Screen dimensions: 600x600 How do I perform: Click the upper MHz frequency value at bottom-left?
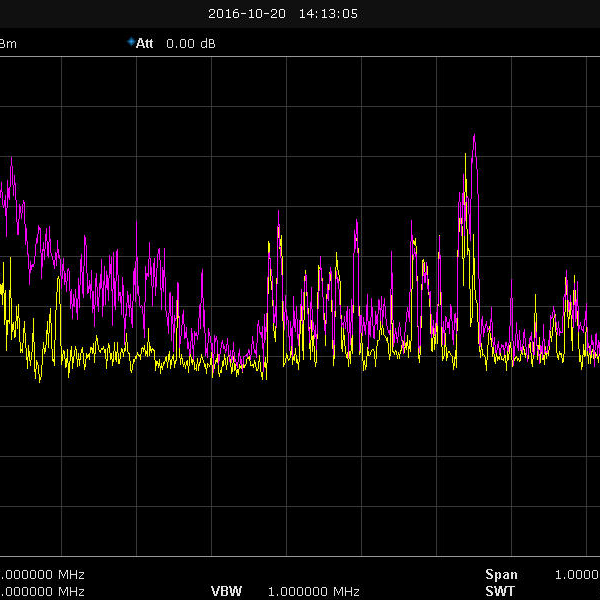click(x=42, y=575)
